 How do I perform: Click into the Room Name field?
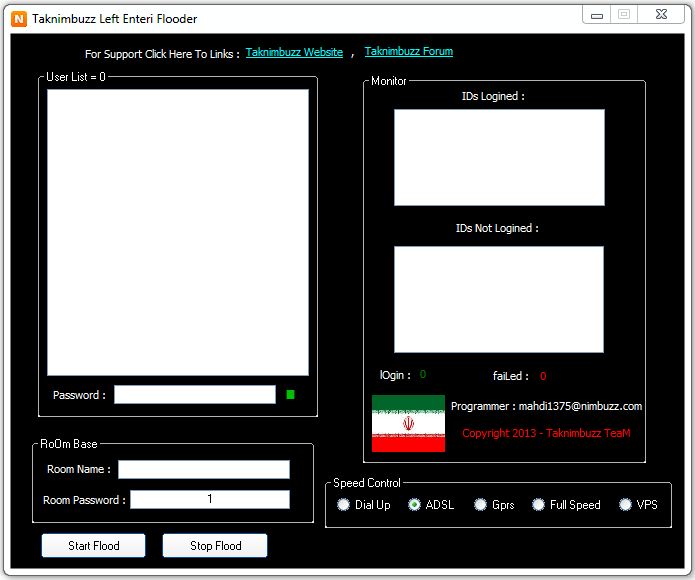204,469
